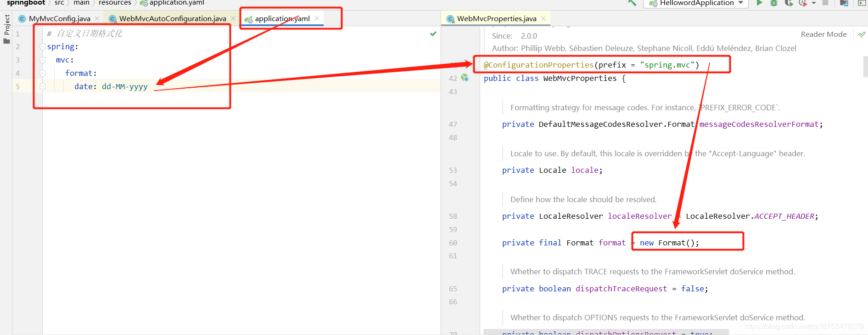Click the dispatchTraceRequest field name
This screenshot has width=868, height=335.
tap(621, 289)
